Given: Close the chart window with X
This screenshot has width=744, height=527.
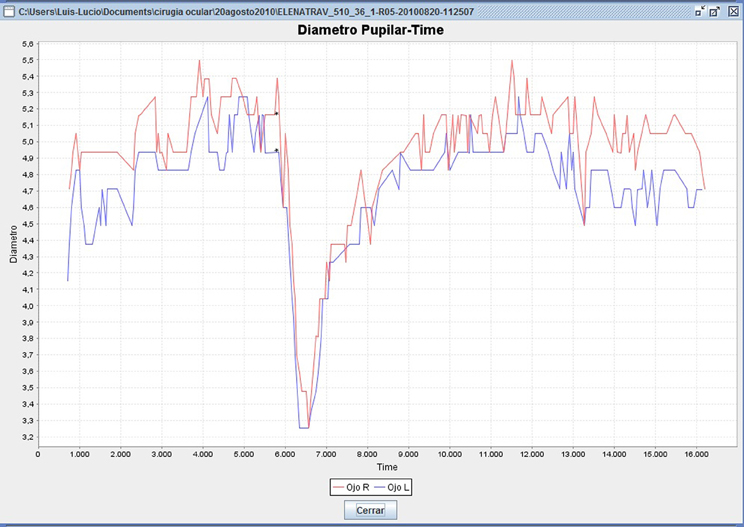Looking at the screenshot, I should click(733, 11).
